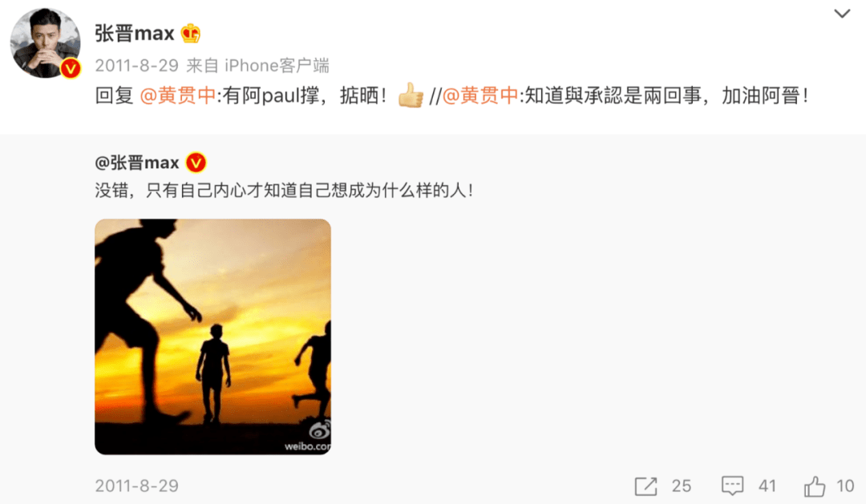Click the thumbs-up emoji in the reply
Screen dimensions: 866x504
[x=411, y=95]
